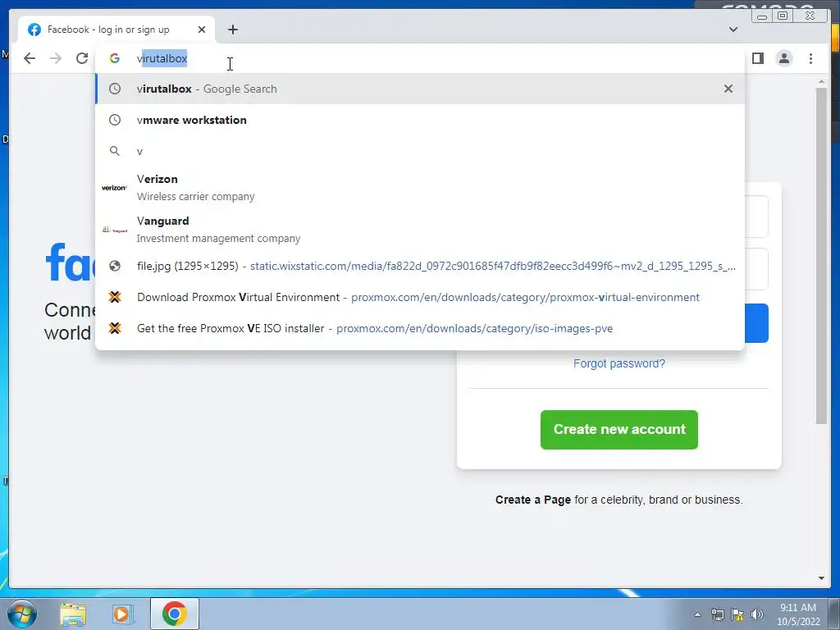Open the file.jpg wixstatic suggestion

tap(420, 267)
